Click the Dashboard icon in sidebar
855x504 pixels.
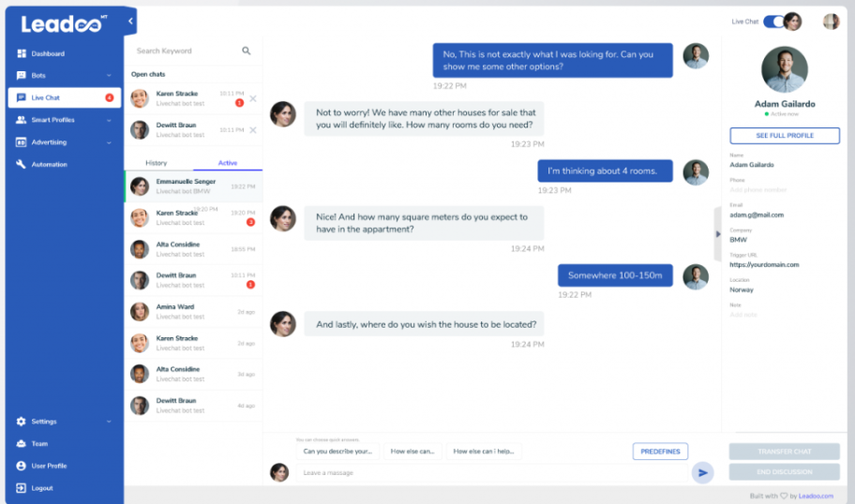22,53
